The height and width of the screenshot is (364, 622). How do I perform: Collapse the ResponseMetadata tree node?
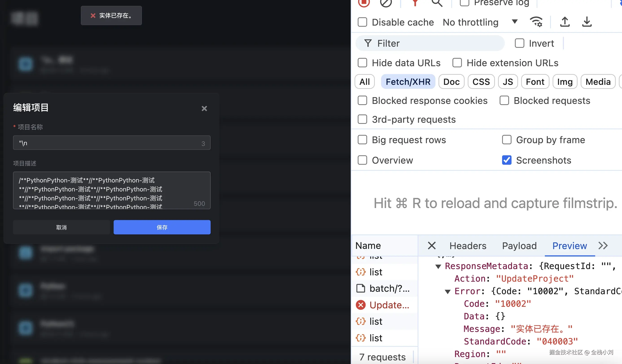(x=438, y=266)
